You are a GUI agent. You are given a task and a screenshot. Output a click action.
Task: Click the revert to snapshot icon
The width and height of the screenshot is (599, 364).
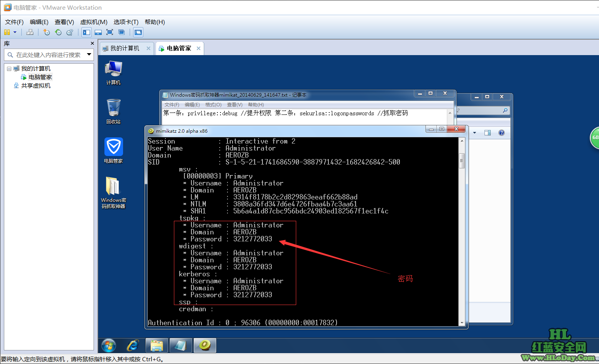click(58, 32)
